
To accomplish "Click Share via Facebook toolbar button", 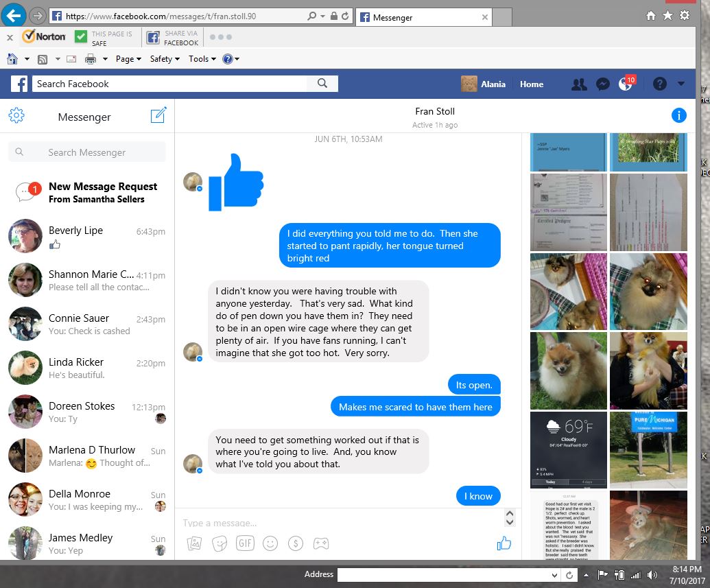I will [172, 38].
